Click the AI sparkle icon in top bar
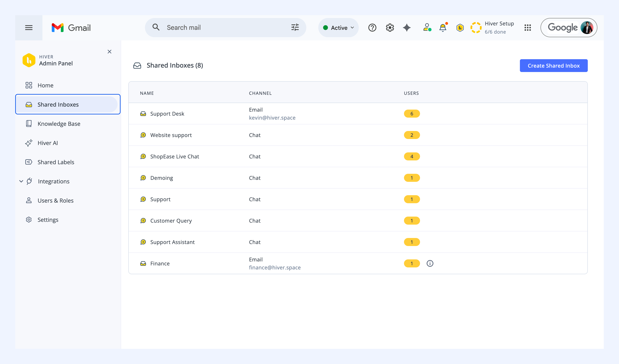619x364 pixels. (407, 28)
